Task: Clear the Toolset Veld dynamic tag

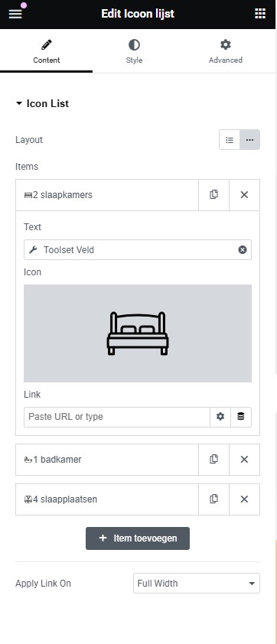Action: [x=243, y=249]
